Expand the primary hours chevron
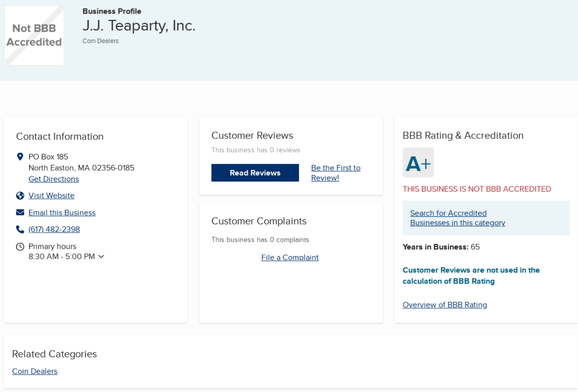 [102, 257]
